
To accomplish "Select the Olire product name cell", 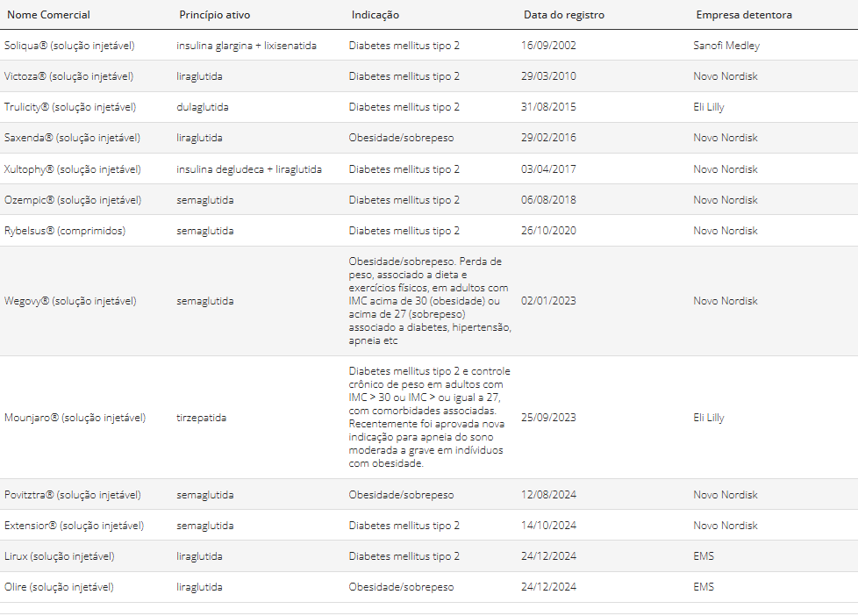I will [x=59, y=587].
